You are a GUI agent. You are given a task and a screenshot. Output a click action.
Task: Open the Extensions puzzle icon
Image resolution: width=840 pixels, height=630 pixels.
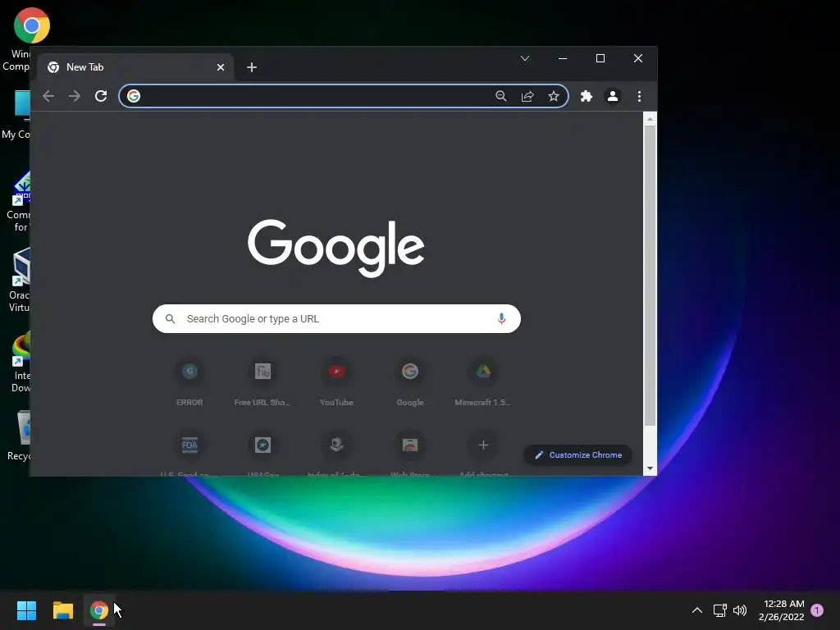tap(587, 96)
